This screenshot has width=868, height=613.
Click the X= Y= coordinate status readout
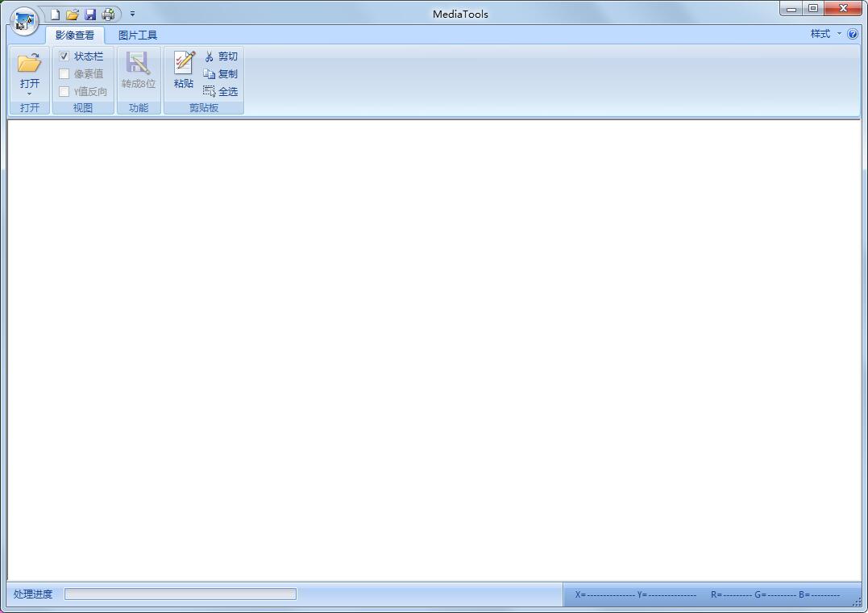point(636,594)
